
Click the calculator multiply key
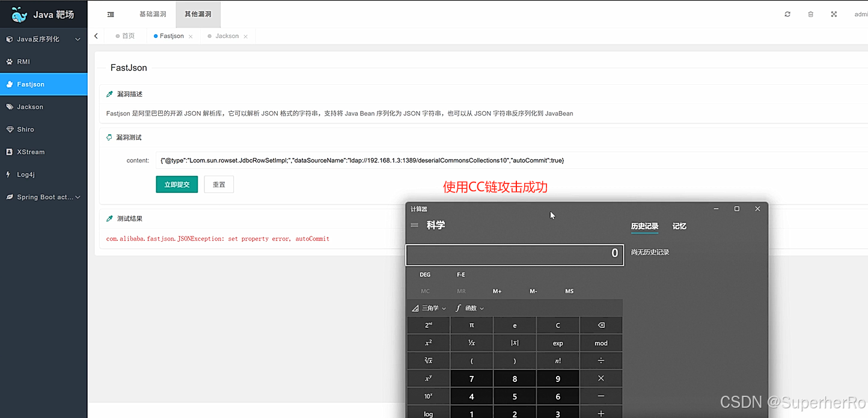pos(601,378)
